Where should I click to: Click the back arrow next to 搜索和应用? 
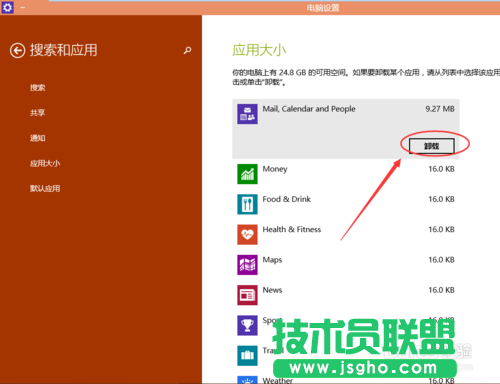click(17, 51)
